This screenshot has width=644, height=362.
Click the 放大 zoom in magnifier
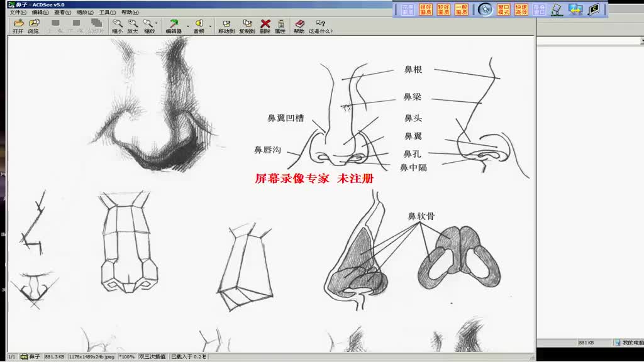click(x=132, y=26)
